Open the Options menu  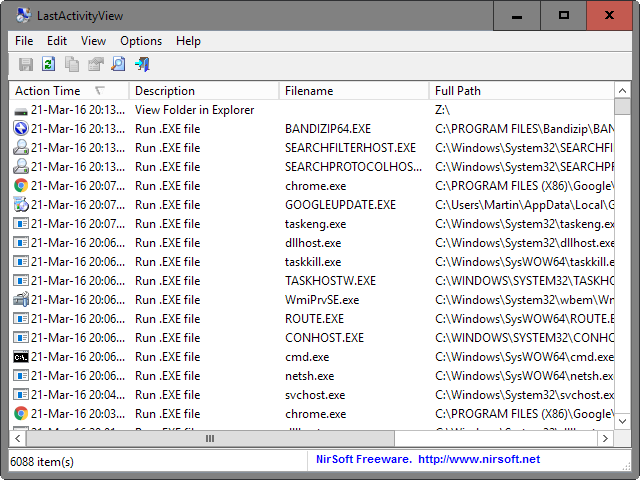141,41
